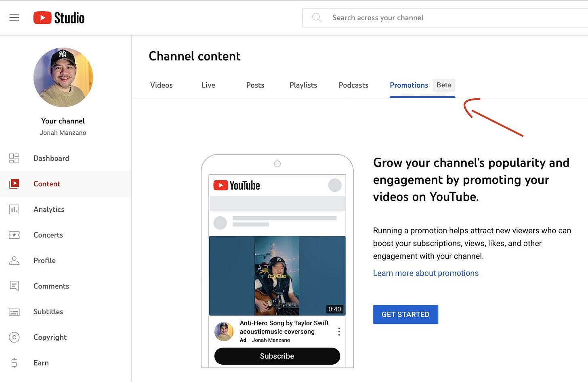Click the Subtitles caption icon
The height and width of the screenshot is (382, 588).
[14, 312]
